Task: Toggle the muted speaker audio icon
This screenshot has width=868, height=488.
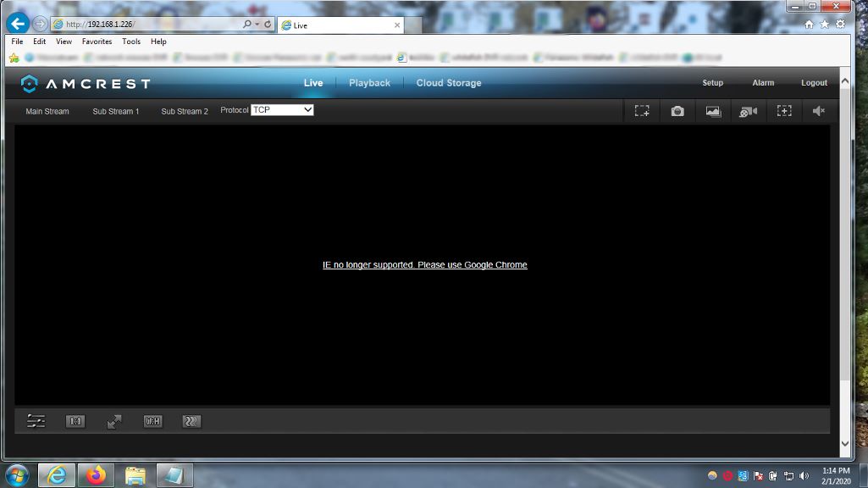Action: tap(818, 111)
